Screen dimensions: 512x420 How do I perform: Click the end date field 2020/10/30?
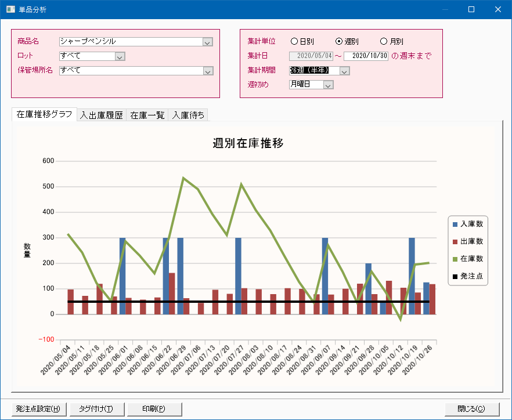click(366, 56)
